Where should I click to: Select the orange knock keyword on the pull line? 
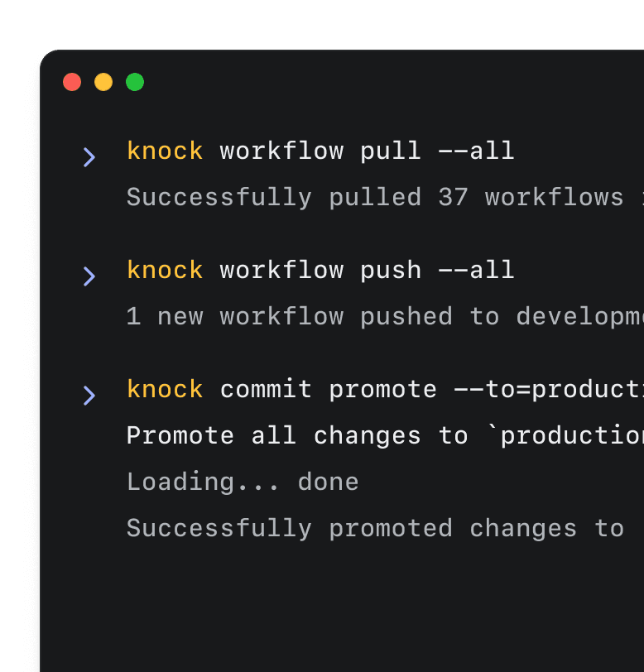click(x=164, y=151)
